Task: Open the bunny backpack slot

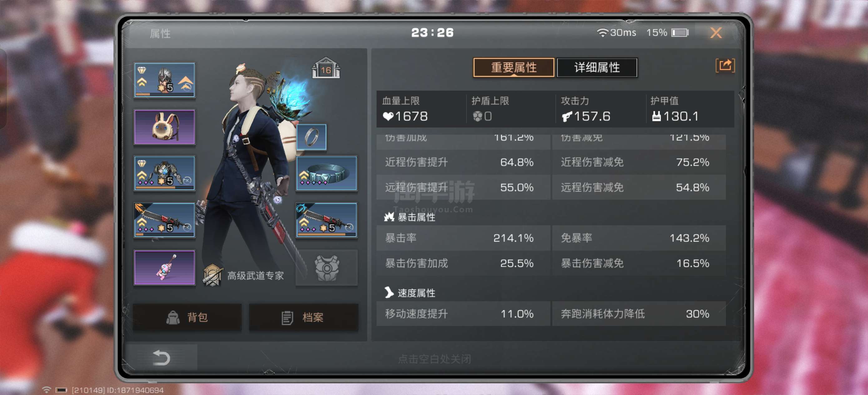Action: click(x=165, y=127)
